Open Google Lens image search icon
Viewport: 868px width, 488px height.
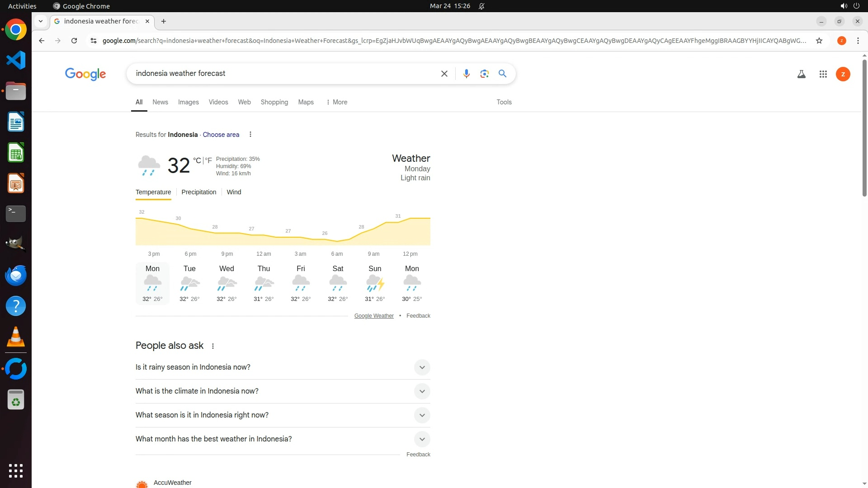pos(484,74)
